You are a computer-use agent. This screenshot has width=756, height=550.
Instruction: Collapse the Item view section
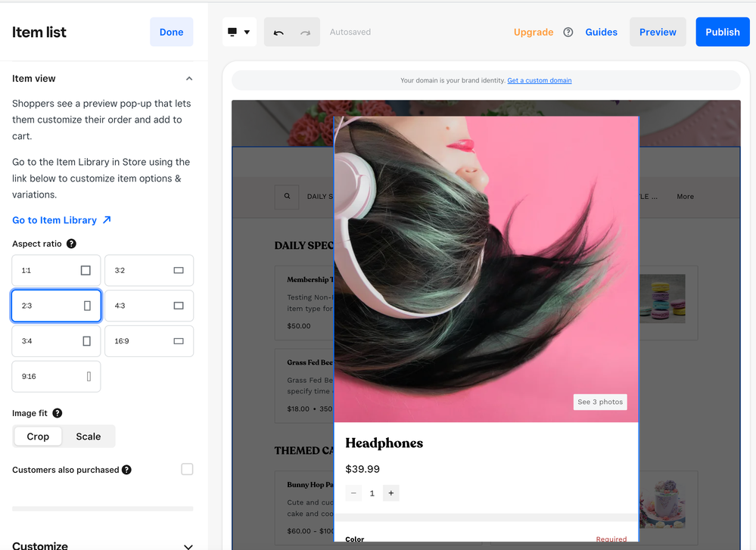tap(189, 79)
